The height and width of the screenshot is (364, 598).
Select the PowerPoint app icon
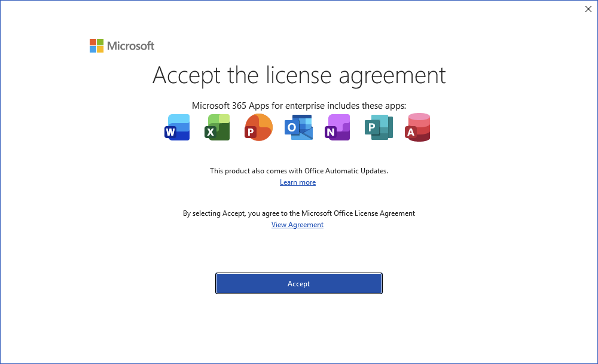[x=258, y=127]
